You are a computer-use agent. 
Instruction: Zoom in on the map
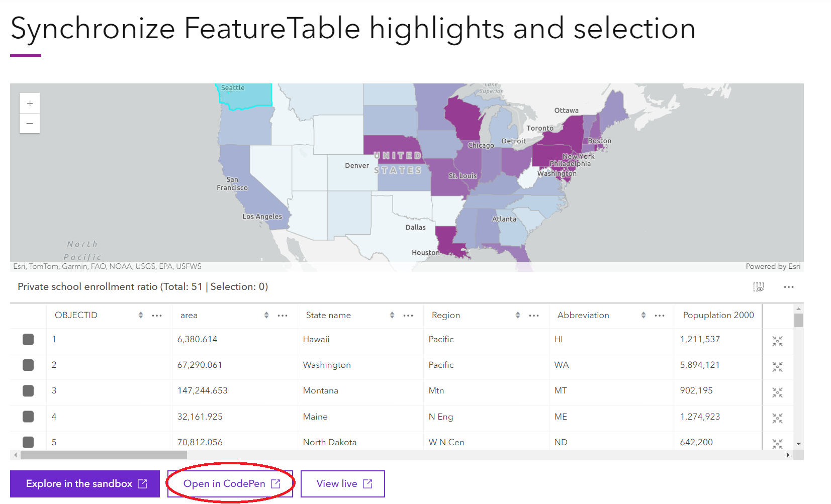tap(30, 103)
